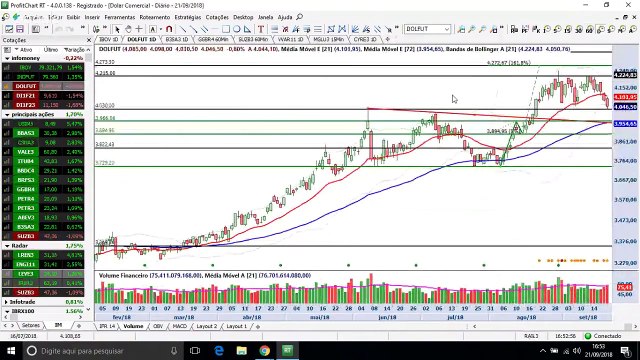Viewport: 640px width, 360px height.
Task: Open dropdown arrow next to text tool
Action: pos(160,29)
